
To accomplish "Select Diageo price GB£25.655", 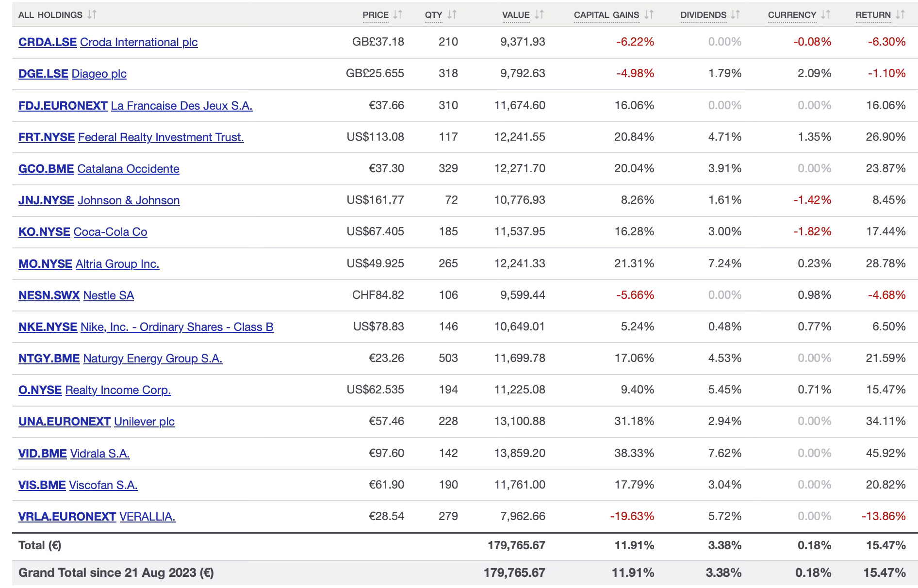I will 375,73.
